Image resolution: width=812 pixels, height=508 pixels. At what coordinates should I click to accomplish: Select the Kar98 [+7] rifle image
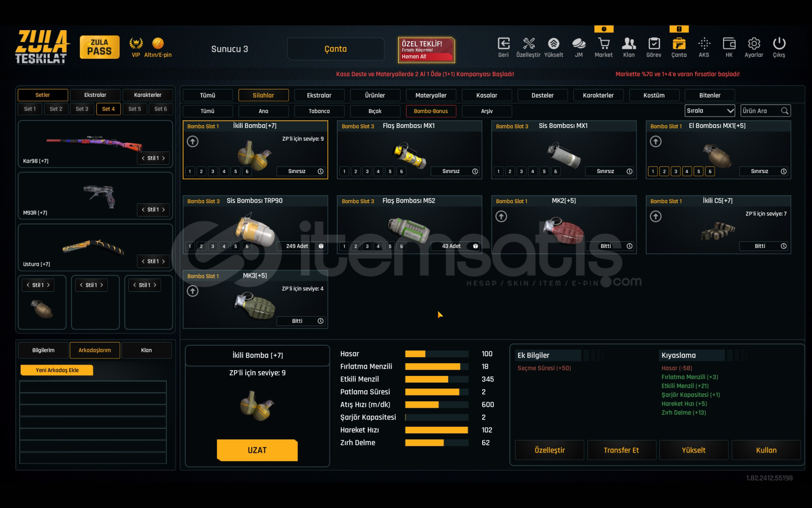point(94,143)
